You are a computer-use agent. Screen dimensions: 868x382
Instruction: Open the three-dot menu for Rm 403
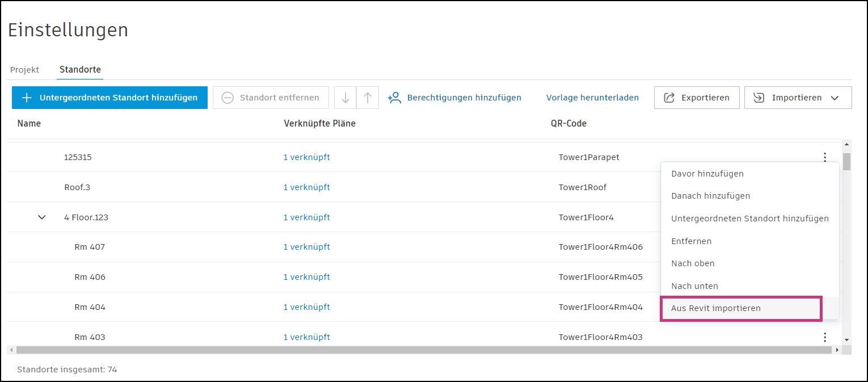(824, 337)
